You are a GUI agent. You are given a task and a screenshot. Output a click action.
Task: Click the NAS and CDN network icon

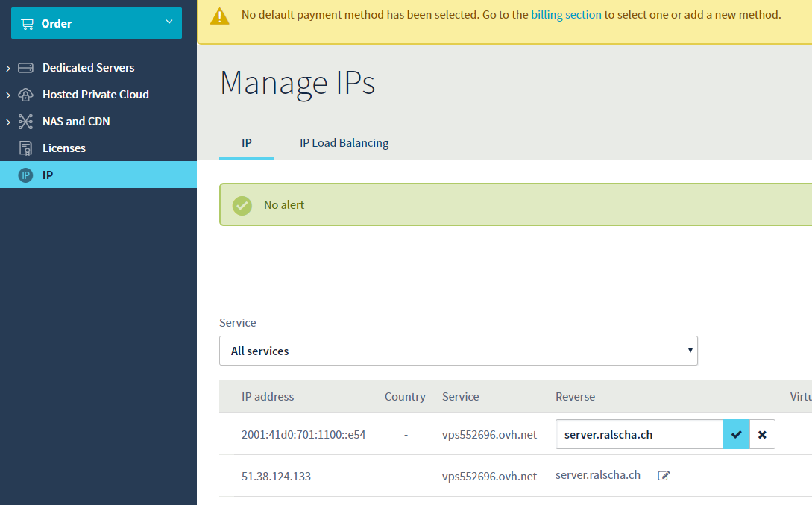(x=26, y=122)
